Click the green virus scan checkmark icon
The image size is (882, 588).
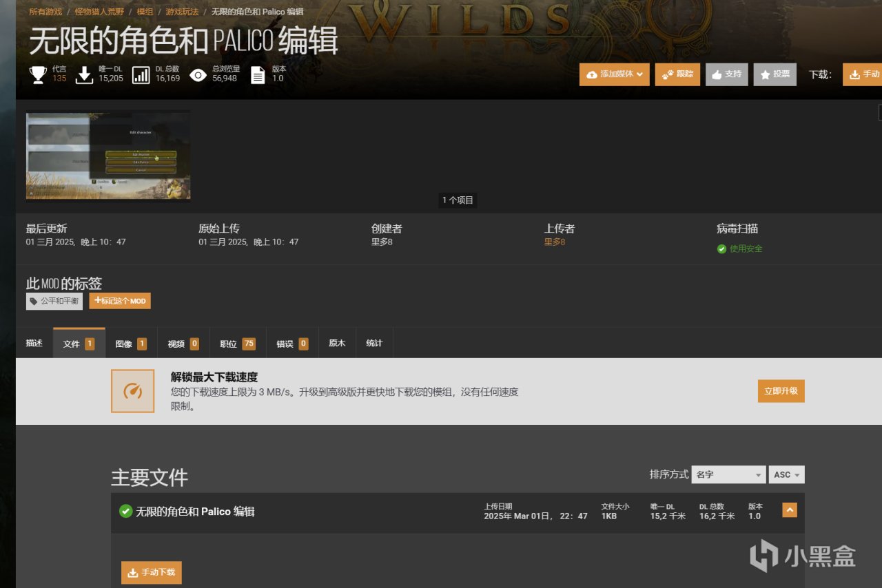coord(721,249)
